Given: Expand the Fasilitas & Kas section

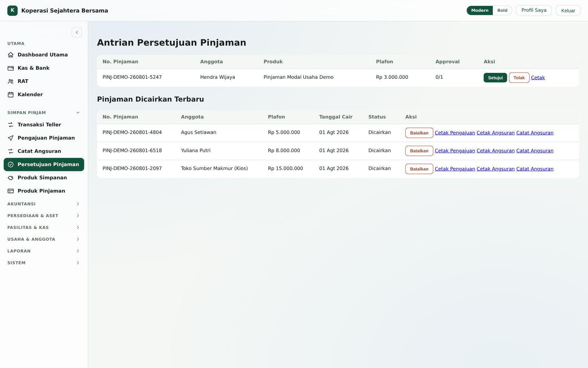Looking at the screenshot, I should coord(44,227).
